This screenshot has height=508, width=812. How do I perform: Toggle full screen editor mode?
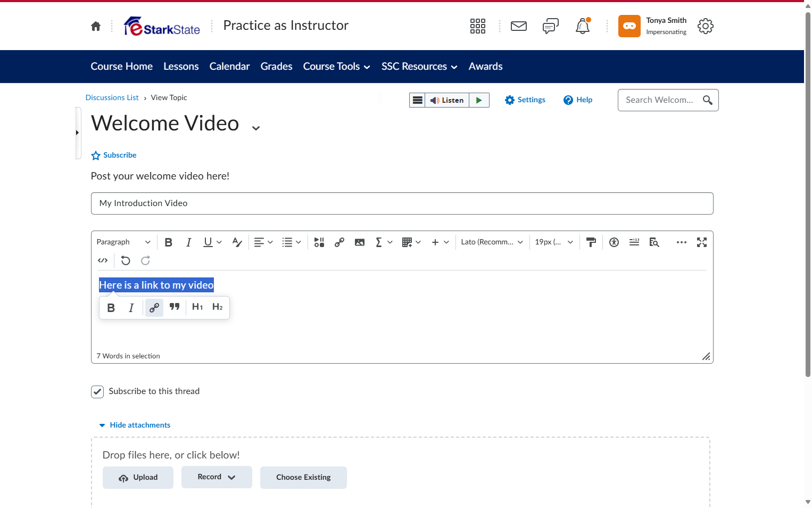pyautogui.click(x=702, y=242)
